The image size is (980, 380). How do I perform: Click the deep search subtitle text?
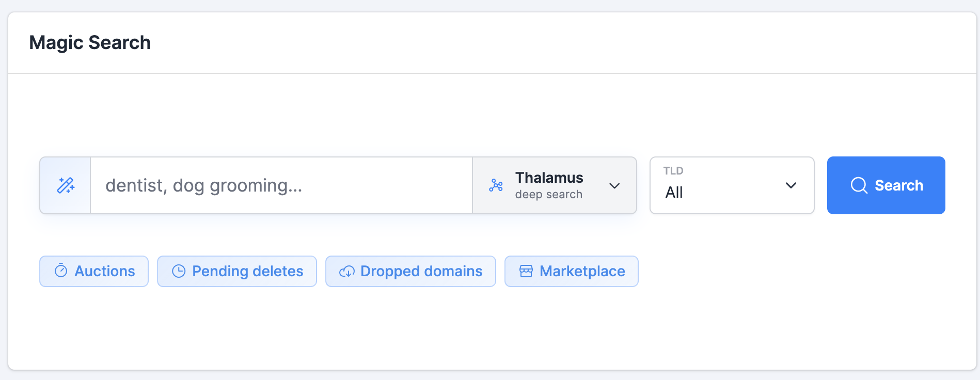coord(549,195)
